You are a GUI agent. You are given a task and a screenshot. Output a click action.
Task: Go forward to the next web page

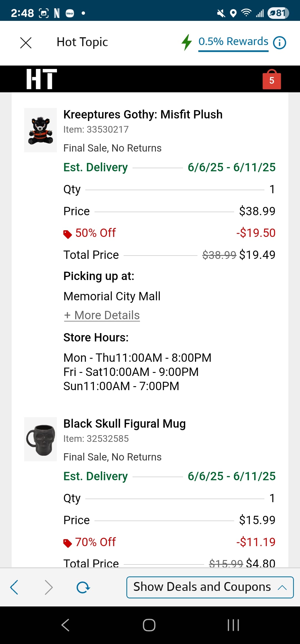49,587
